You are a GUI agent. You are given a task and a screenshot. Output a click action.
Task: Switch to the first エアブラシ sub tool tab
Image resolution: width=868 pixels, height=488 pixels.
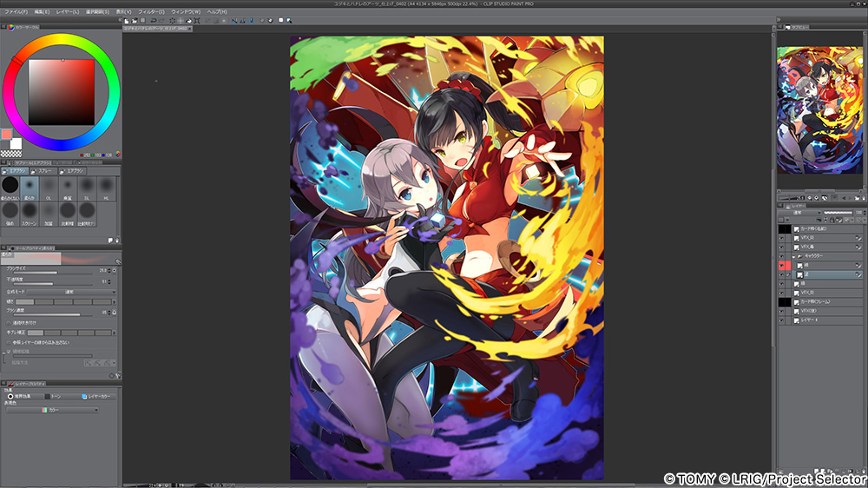click(x=15, y=171)
